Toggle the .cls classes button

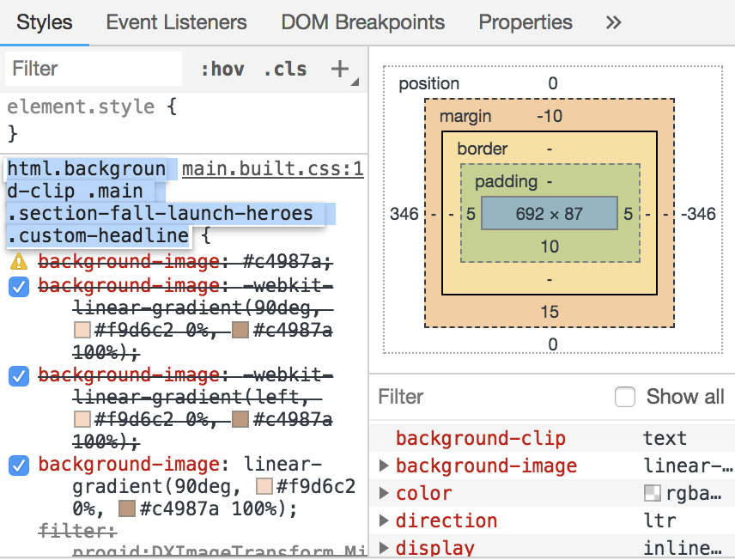pyautogui.click(x=285, y=69)
